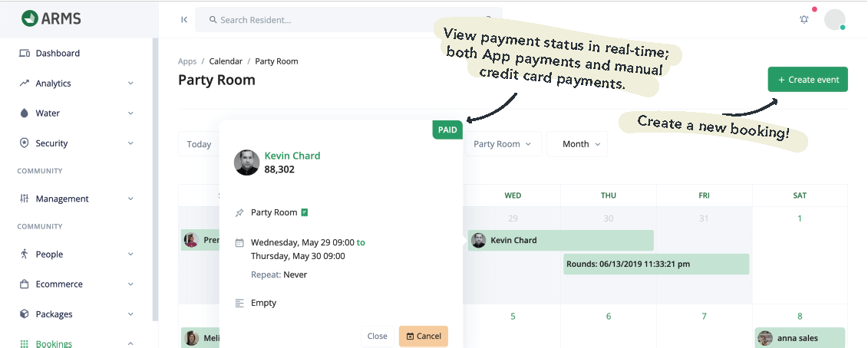Click the Security shield icon

24,143
